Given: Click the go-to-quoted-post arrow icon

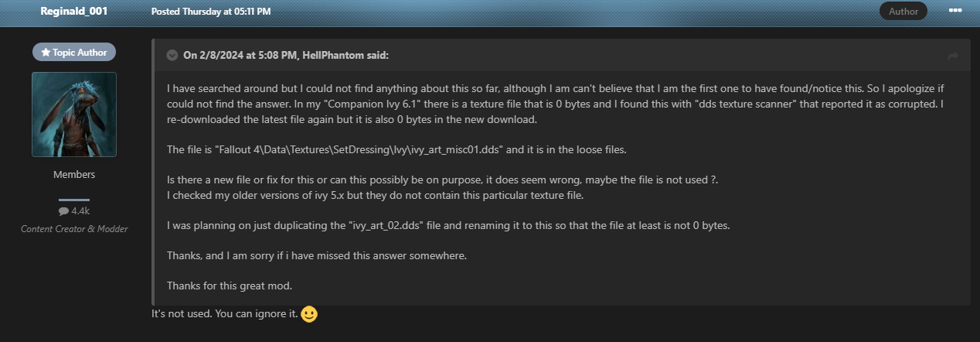Looking at the screenshot, I should (x=953, y=56).
